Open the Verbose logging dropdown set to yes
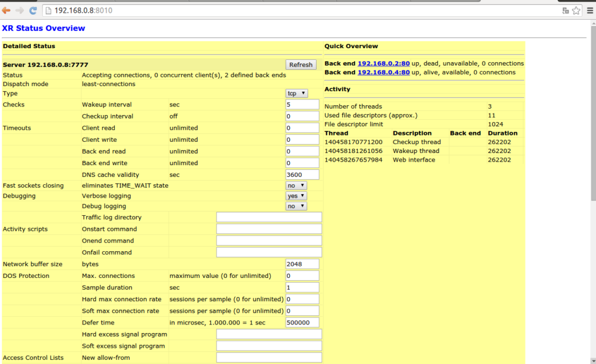This screenshot has height=364, width=596. coord(295,195)
